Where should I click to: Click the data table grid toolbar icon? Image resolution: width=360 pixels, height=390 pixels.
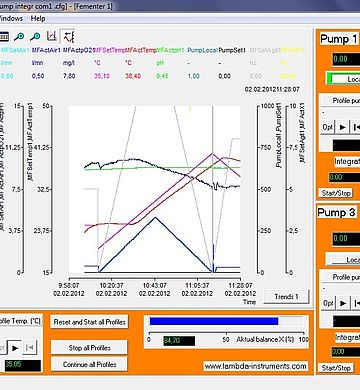(3, 37)
